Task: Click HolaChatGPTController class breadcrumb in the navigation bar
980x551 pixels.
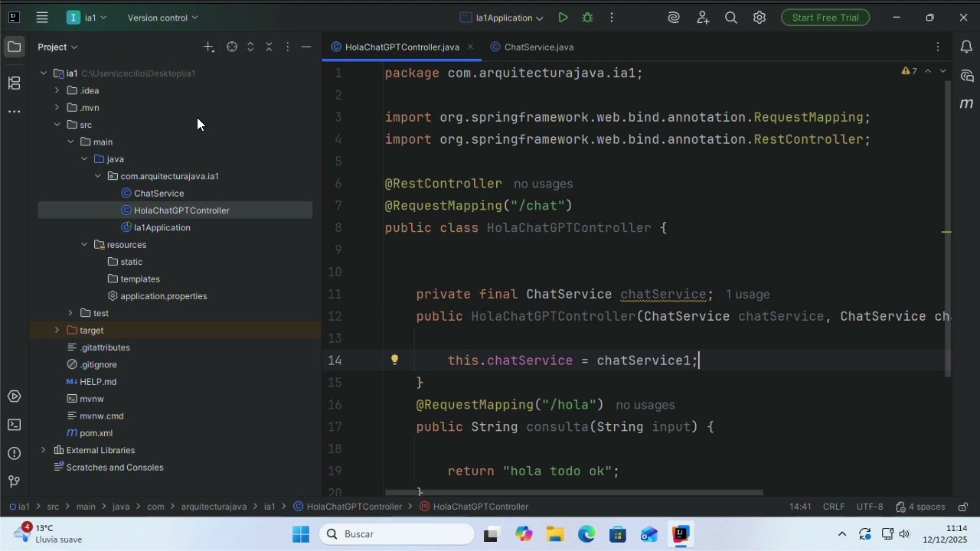Action: pyautogui.click(x=348, y=507)
